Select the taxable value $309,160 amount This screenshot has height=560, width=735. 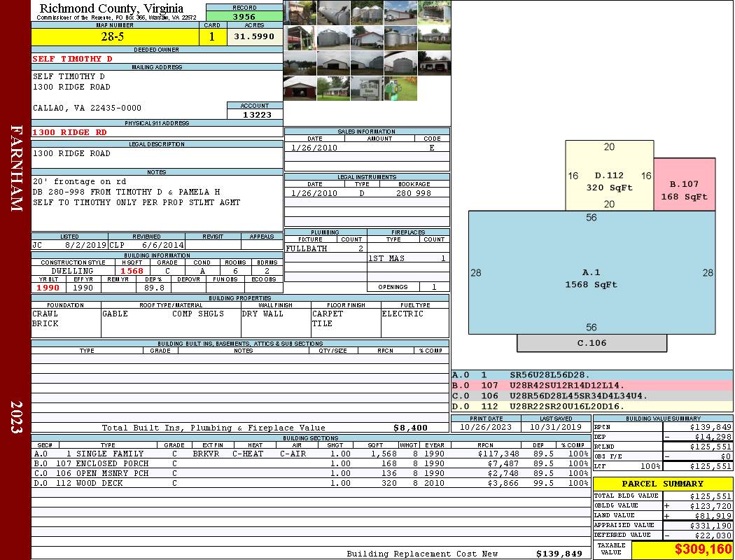tap(682, 549)
